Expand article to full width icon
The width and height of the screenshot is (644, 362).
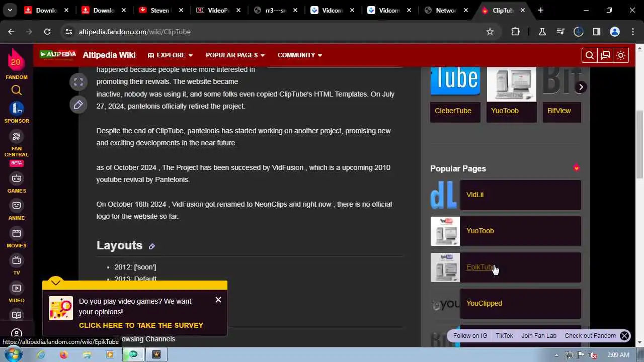coord(78,82)
